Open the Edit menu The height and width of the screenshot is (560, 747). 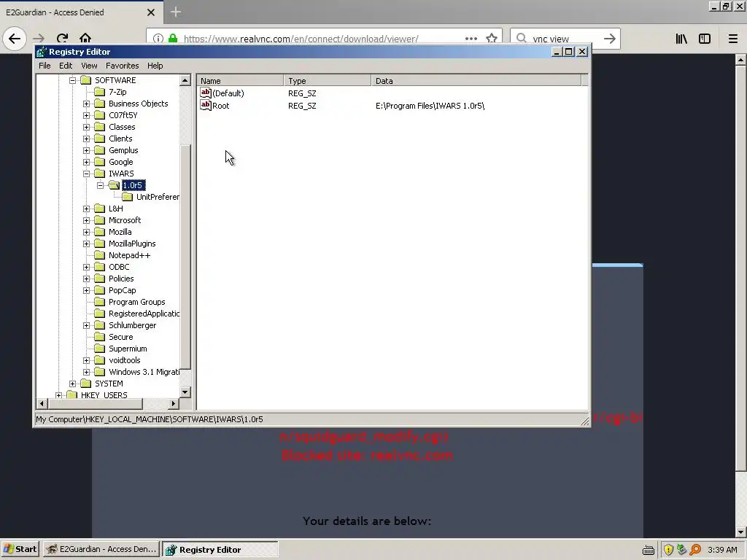click(x=66, y=66)
